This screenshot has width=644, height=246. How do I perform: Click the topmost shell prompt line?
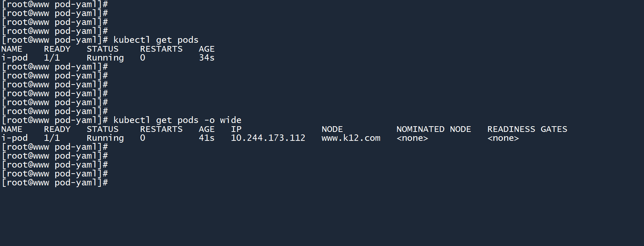[55, 4]
